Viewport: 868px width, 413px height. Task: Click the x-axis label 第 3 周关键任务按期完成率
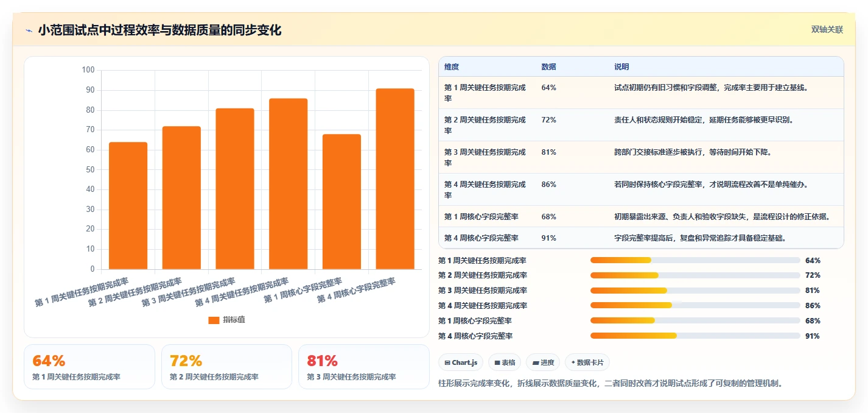coord(189,292)
